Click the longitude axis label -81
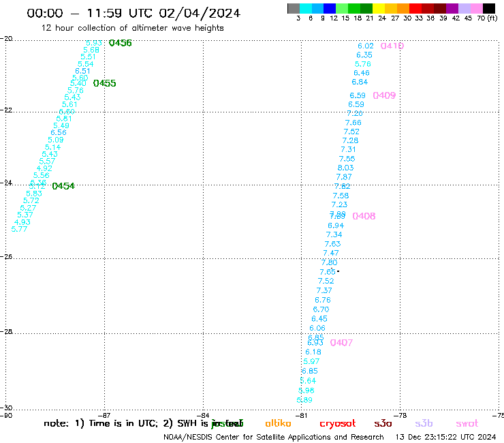The height and width of the screenshot is (443, 504). [301, 416]
